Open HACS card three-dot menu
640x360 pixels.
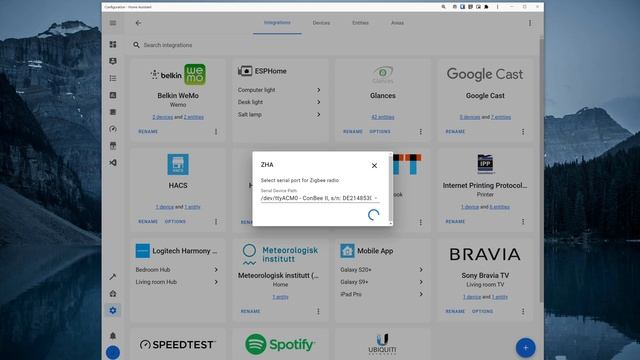tap(216, 222)
